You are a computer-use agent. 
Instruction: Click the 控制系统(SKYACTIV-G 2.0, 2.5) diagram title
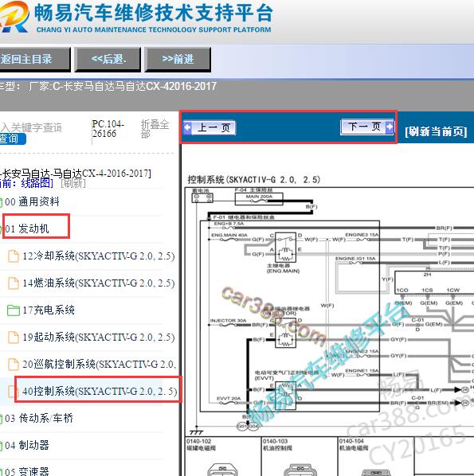point(254,180)
